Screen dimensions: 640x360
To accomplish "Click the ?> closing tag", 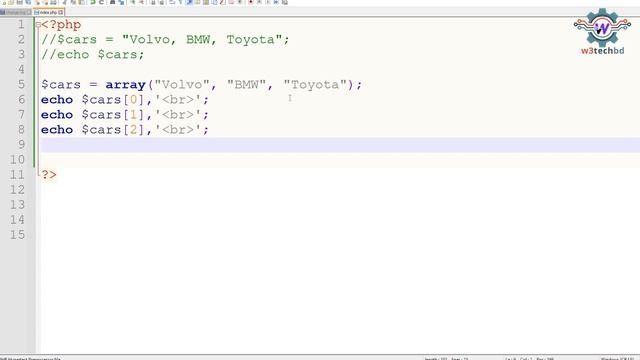I will 49,175.
